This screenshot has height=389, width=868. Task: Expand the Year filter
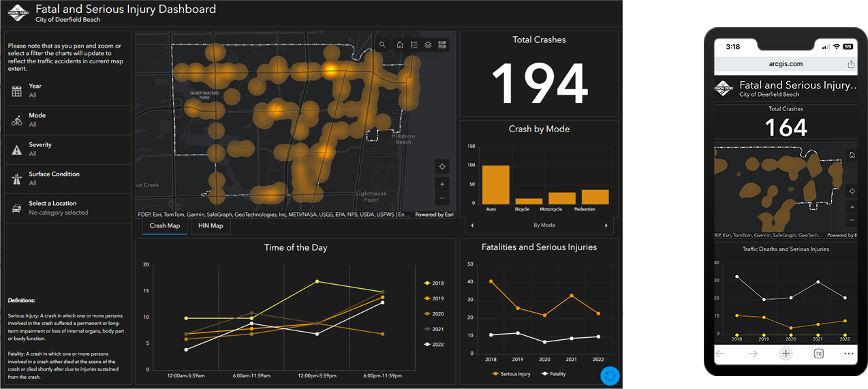coord(67,91)
